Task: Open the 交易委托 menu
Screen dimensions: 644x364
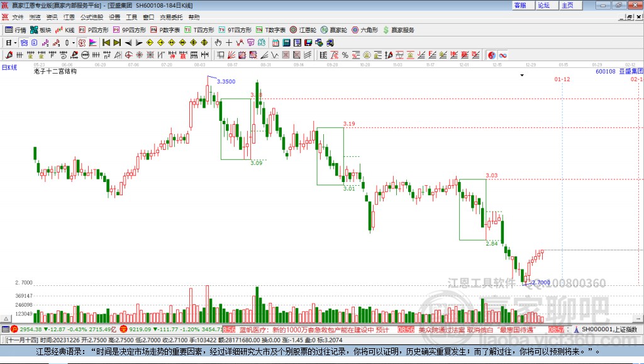Action: [171, 17]
